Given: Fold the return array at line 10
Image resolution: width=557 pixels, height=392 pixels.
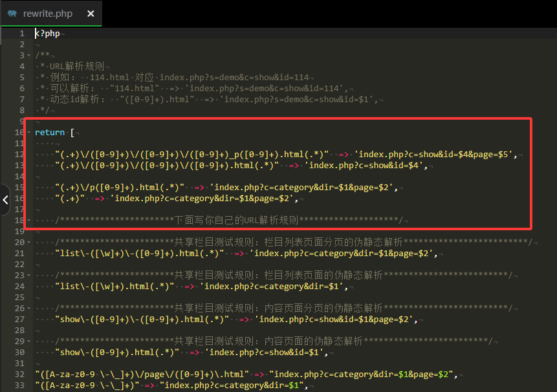Looking at the screenshot, I should click(28, 133).
